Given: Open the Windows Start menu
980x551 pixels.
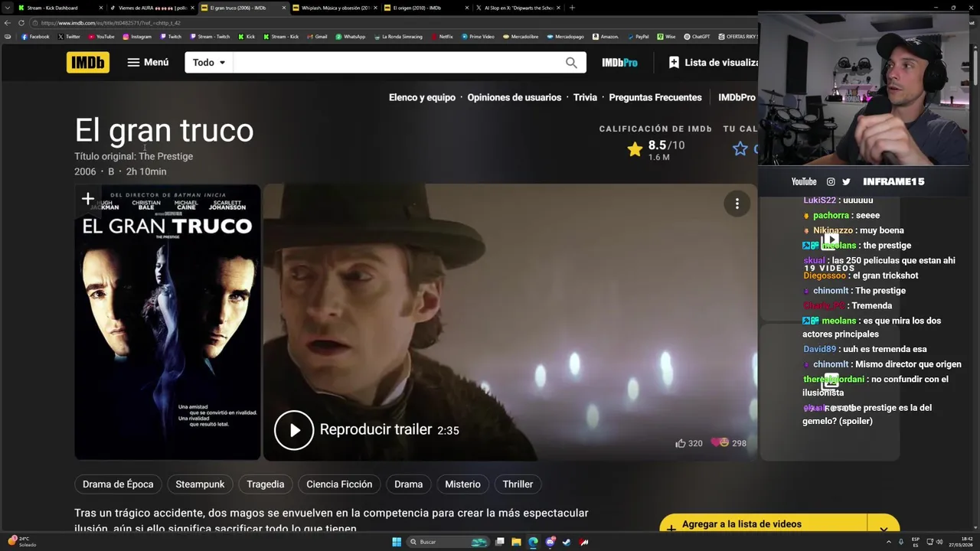Looking at the screenshot, I should coord(397,542).
